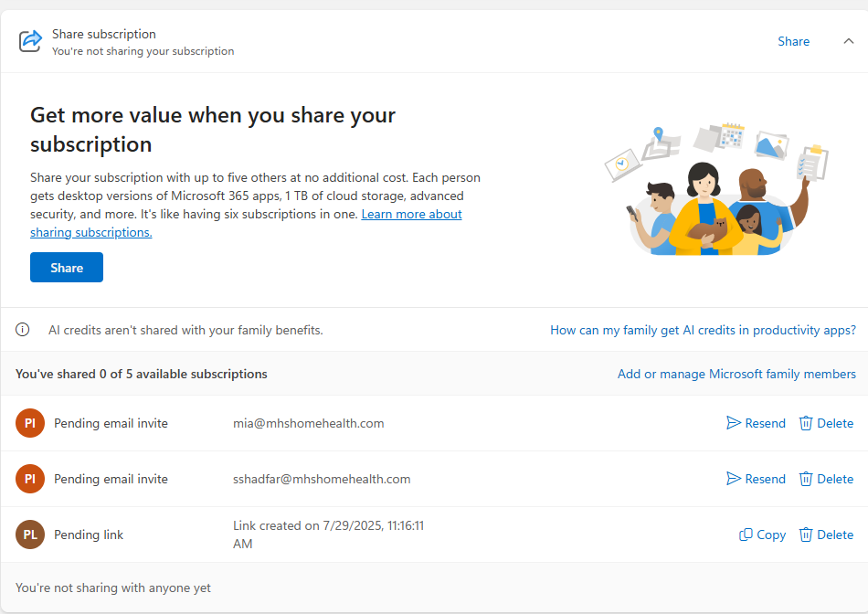Resend invite to sshadfar@mhshomehealth.com
This screenshot has height=614, width=868.
[x=757, y=479]
